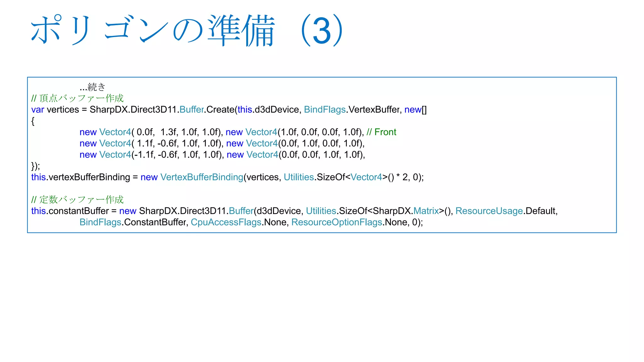
Task: Click the Vector4 line with 1.3f value
Action: tap(238, 132)
